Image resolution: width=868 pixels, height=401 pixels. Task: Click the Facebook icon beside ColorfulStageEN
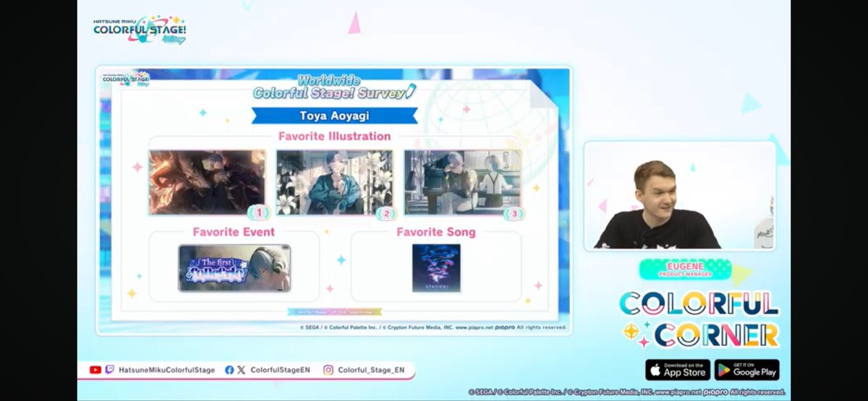(x=229, y=370)
